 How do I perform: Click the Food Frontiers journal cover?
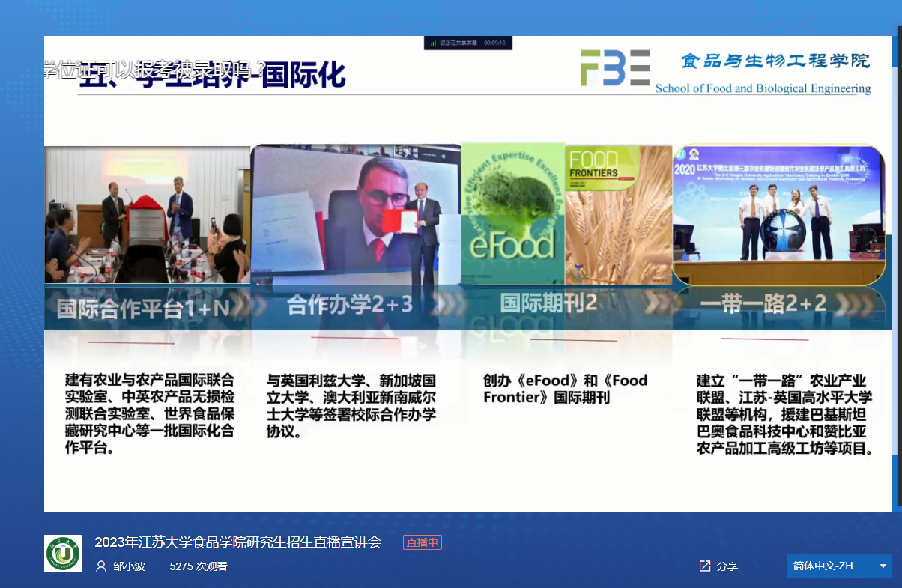tap(618, 213)
